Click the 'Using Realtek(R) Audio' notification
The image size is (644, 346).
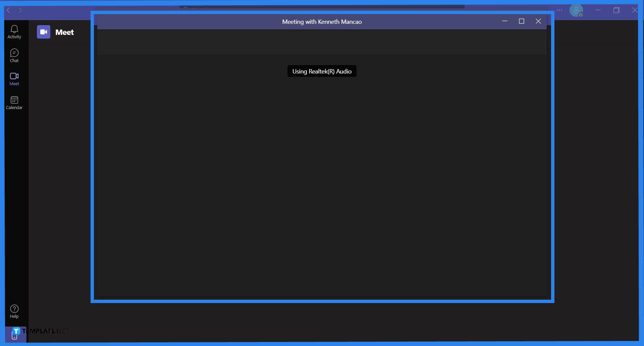pos(322,71)
